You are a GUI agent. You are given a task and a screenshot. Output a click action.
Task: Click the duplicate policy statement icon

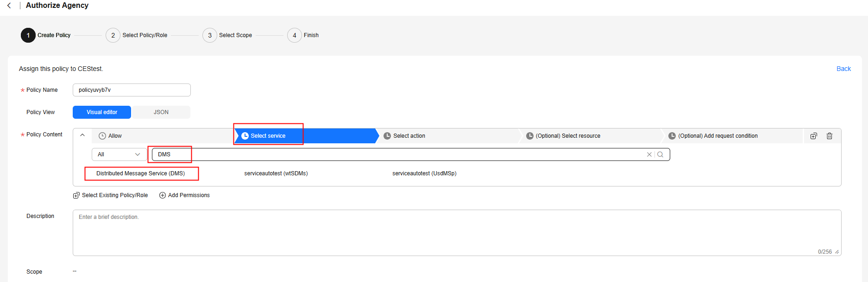[813, 136]
